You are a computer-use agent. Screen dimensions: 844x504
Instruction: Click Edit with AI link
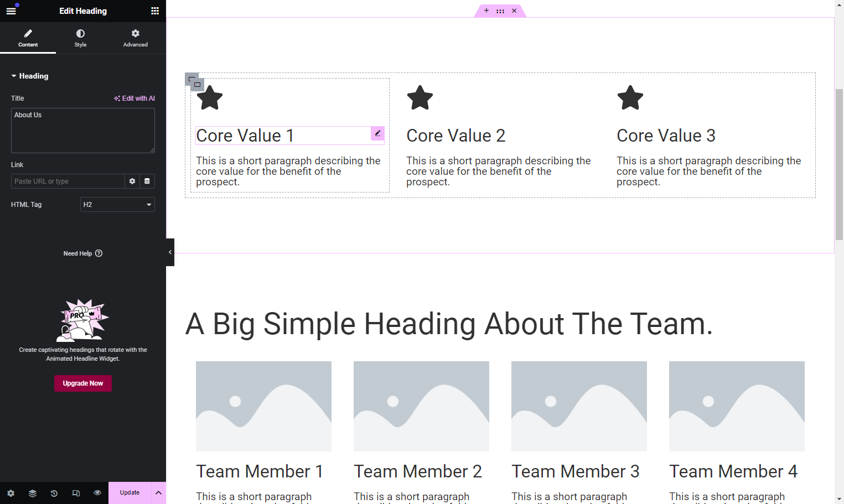tap(134, 98)
